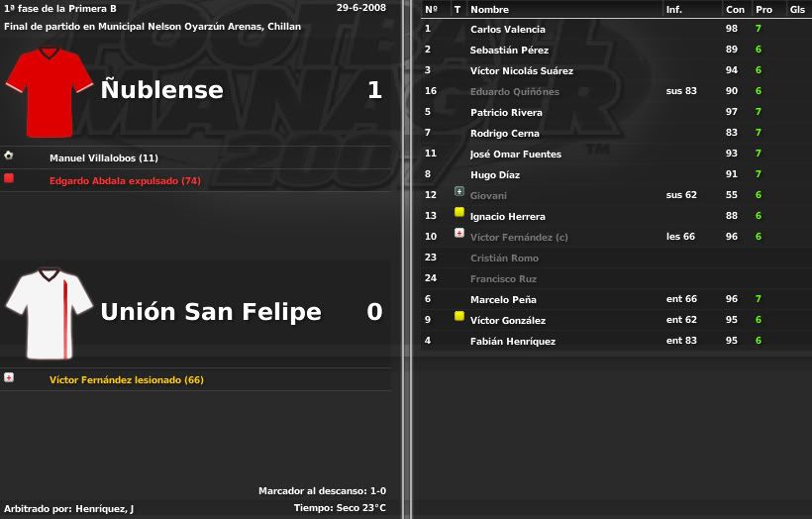Click the red injury icon in Víctor Fernández (c) row
The height and width of the screenshot is (519, 812).
point(459,233)
